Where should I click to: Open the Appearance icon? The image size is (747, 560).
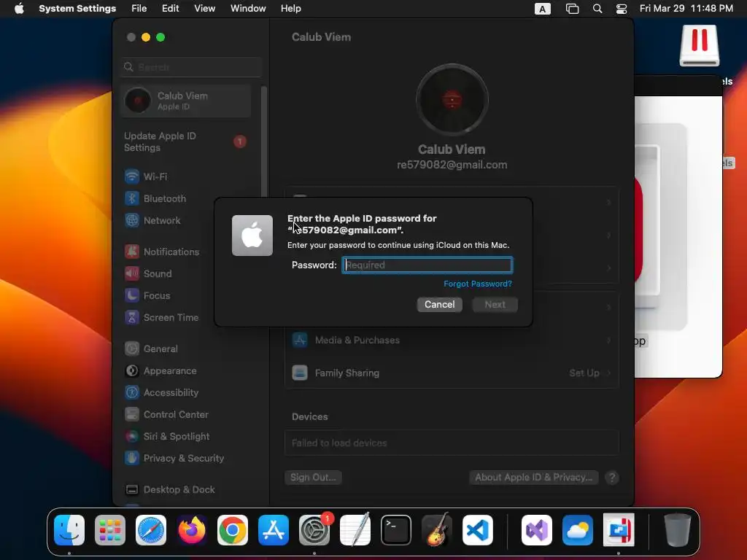tap(132, 370)
